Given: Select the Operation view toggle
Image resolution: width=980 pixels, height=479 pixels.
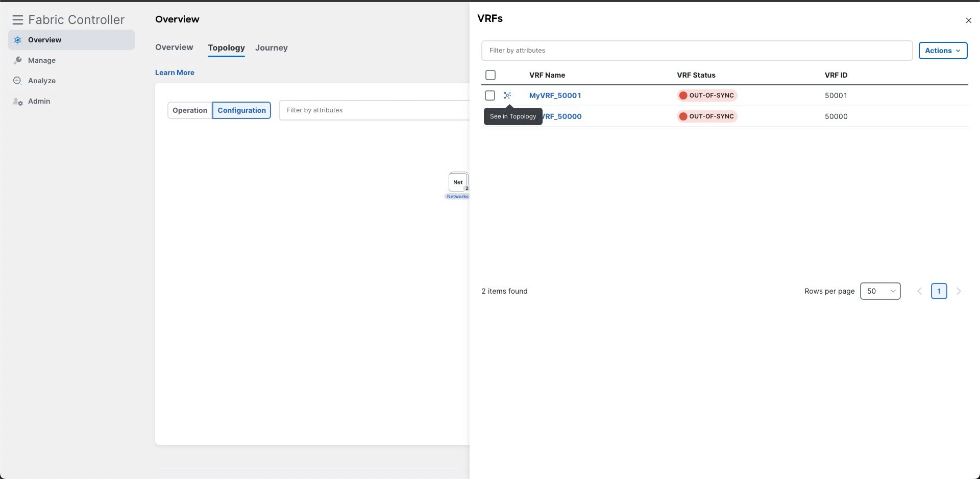Looking at the screenshot, I should pos(190,110).
